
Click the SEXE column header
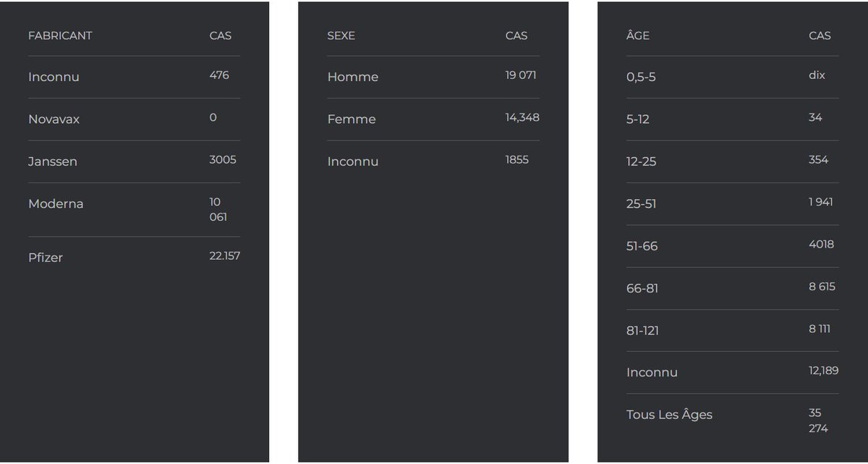[x=341, y=35]
